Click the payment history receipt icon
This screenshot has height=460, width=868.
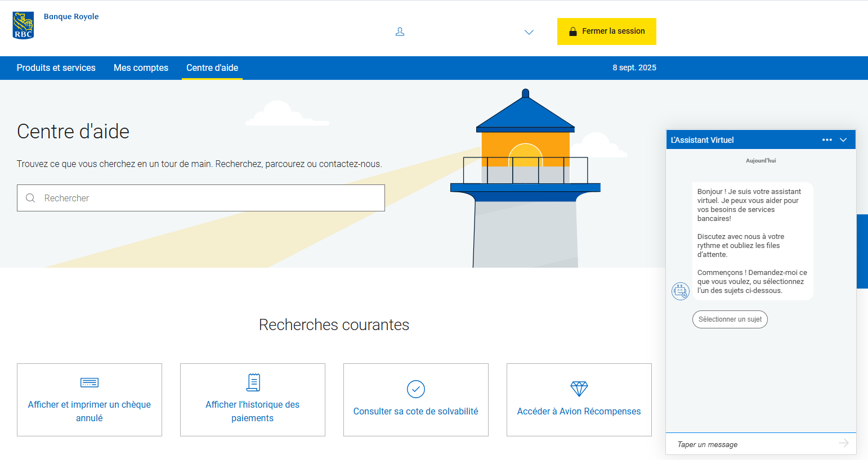click(x=252, y=382)
